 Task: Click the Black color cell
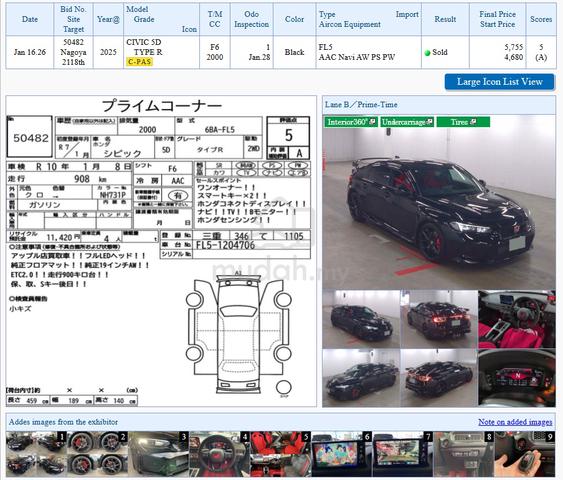[294, 52]
